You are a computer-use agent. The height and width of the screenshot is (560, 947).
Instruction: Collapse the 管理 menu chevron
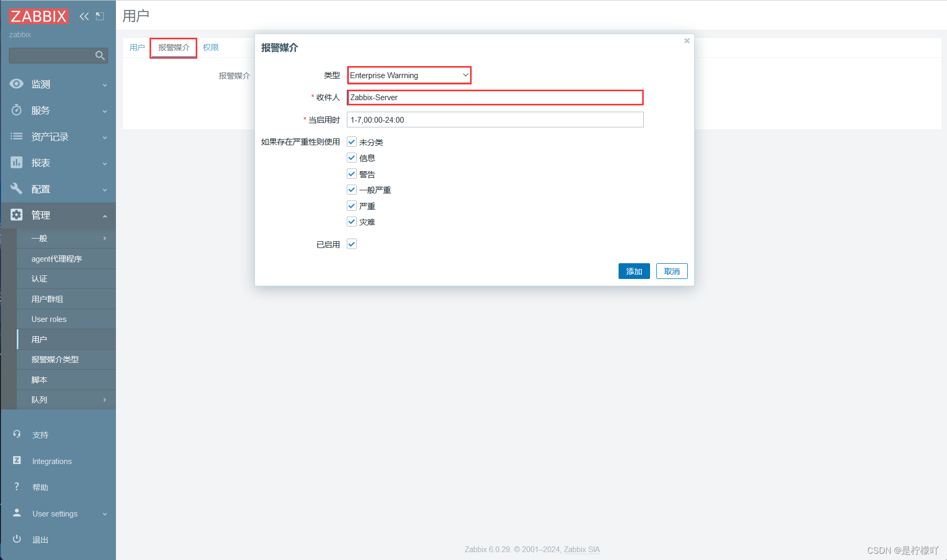coord(105,216)
